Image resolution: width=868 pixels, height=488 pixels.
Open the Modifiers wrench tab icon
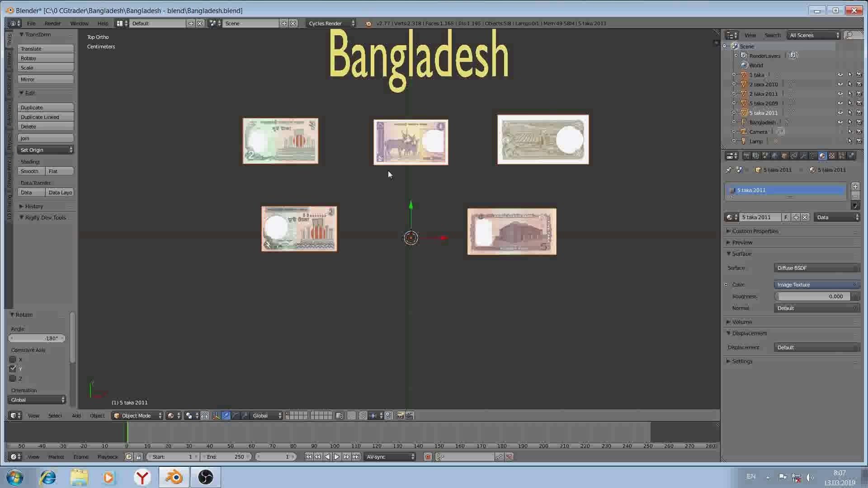(x=803, y=155)
